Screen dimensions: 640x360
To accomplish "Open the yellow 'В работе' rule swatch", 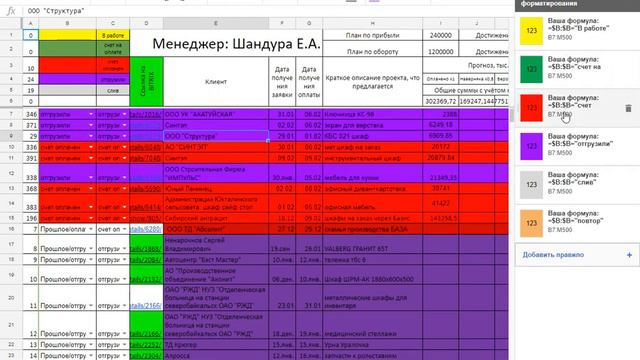I will click(531, 31).
